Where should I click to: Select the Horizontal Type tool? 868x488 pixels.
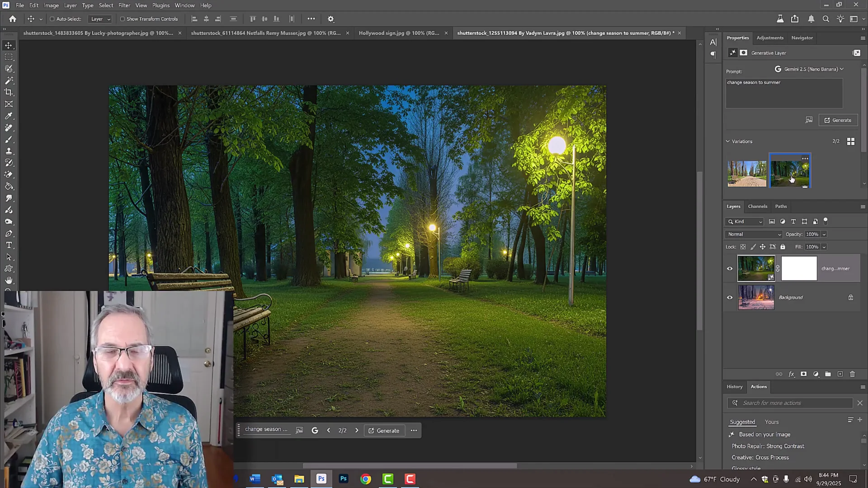pyautogui.click(x=9, y=245)
